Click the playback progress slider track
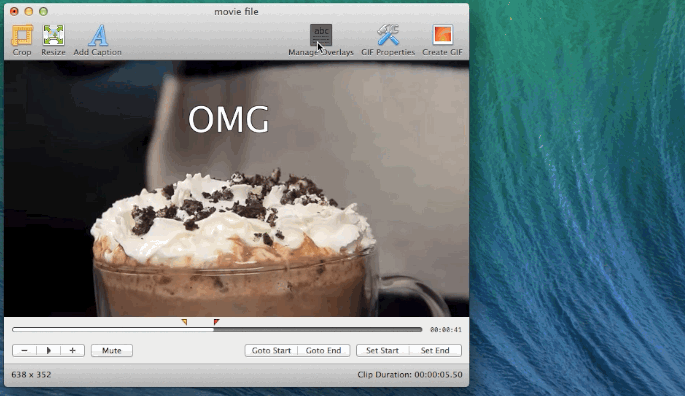The width and height of the screenshot is (685, 396). coord(217,330)
